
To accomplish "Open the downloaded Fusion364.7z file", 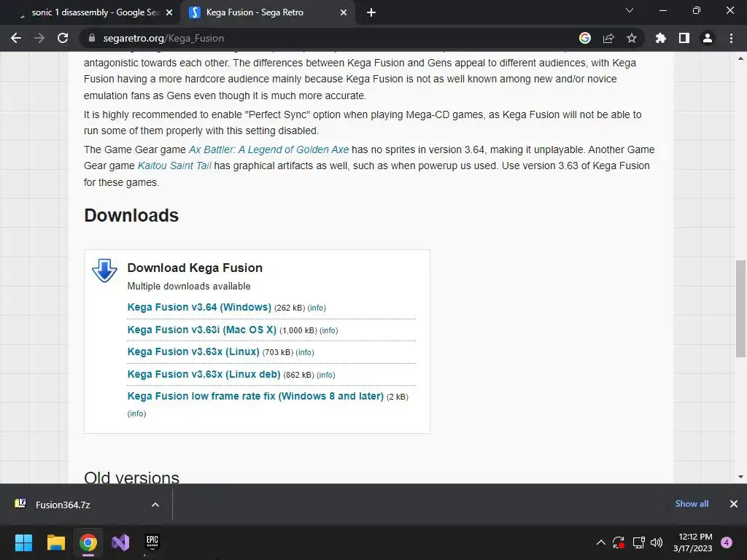I will (x=63, y=505).
